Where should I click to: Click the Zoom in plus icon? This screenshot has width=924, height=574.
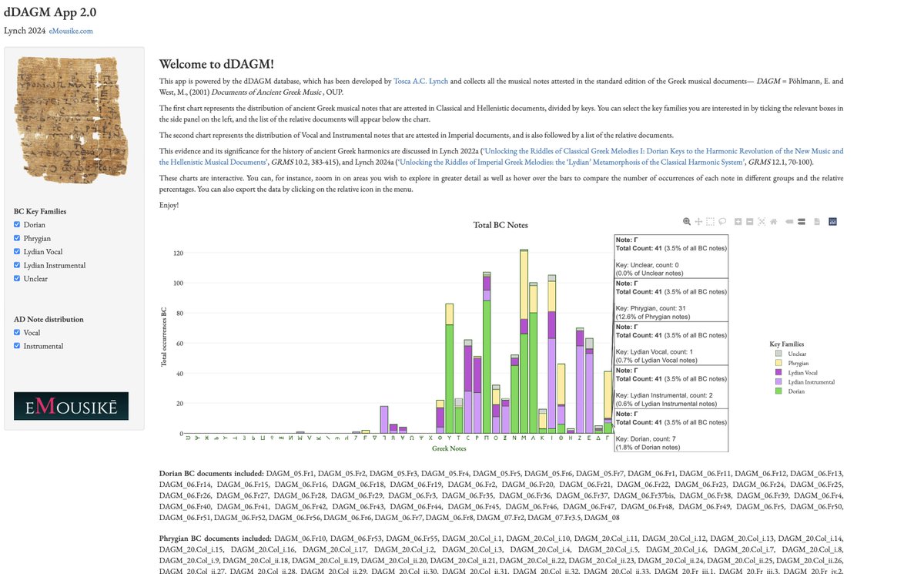[738, 221]
